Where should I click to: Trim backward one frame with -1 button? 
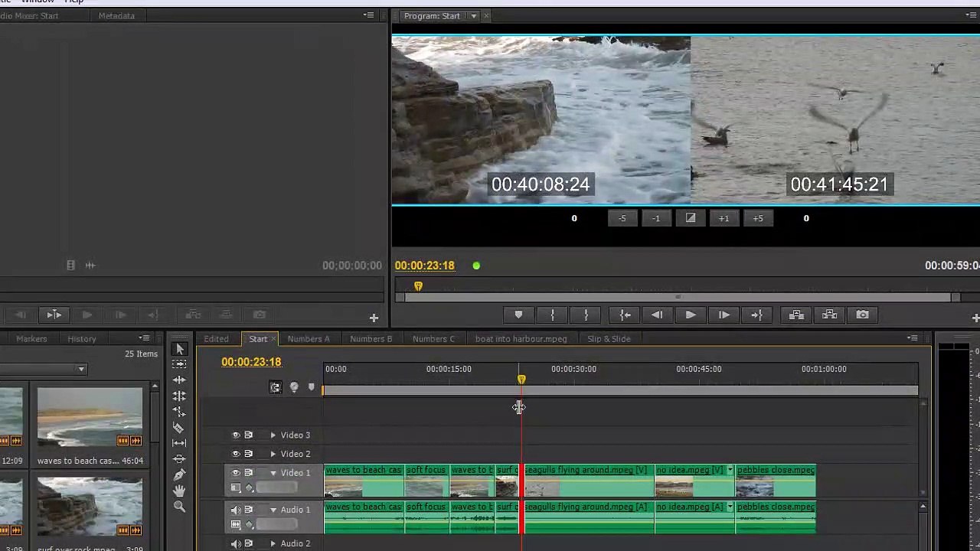[x=655, y=219]
